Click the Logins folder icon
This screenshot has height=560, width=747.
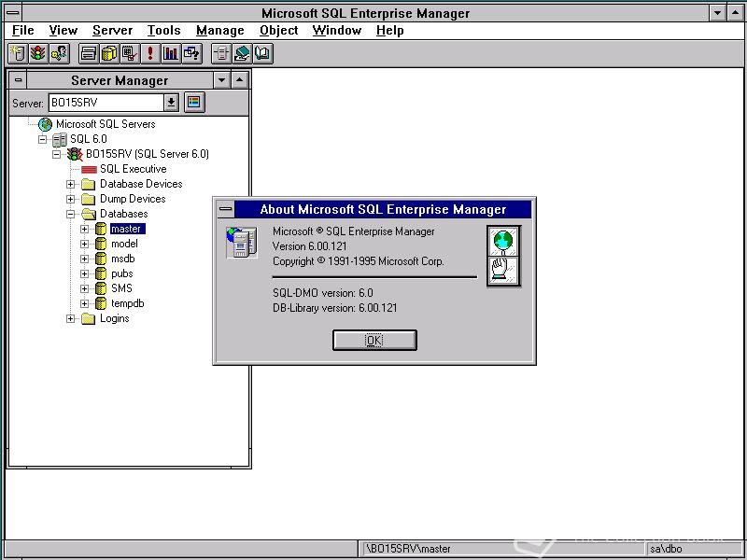pos(88,318)
